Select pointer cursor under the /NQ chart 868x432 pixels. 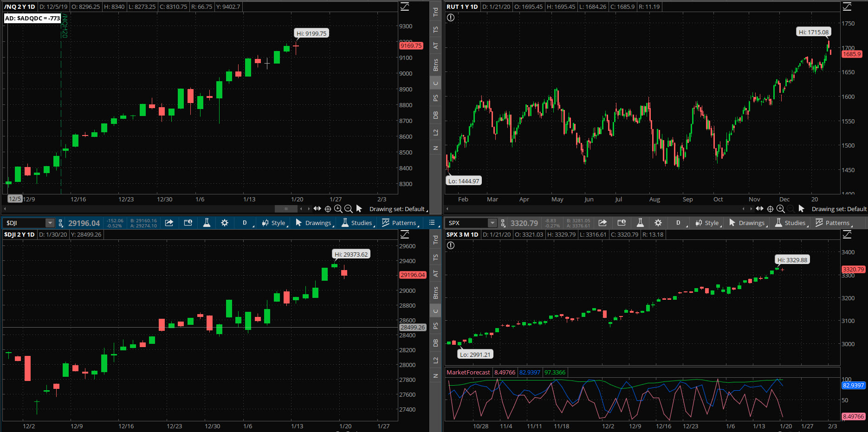pyautogui.click(x=359, y=209)
